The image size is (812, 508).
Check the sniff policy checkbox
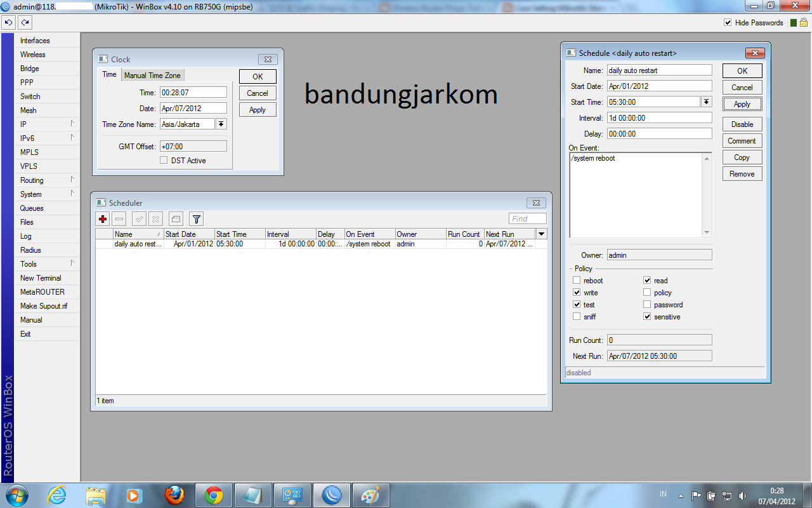coord(577,317)
